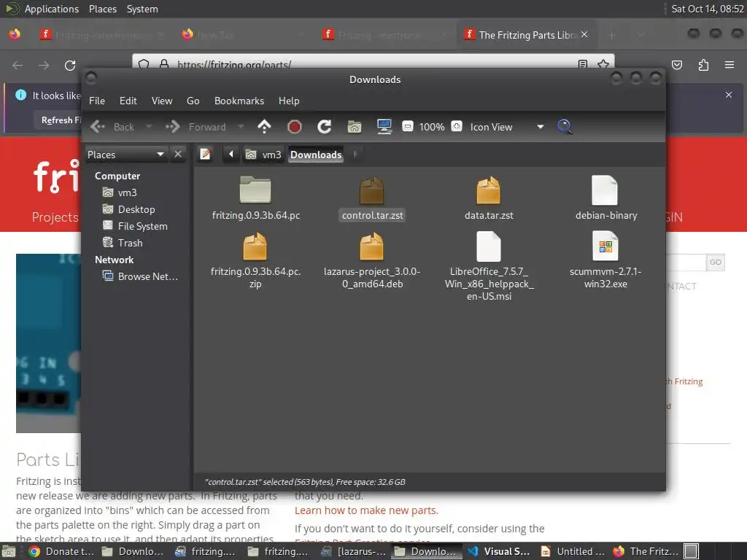Open the View menu
747x560 pixels.
pos(162,101)
